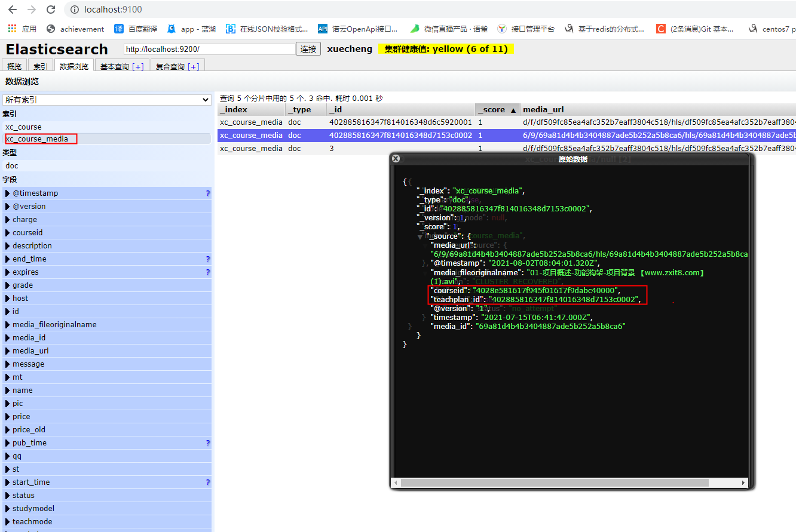Click the help question mark for start_time field
Screen dimensions: 796x532
tap(208, 482)
